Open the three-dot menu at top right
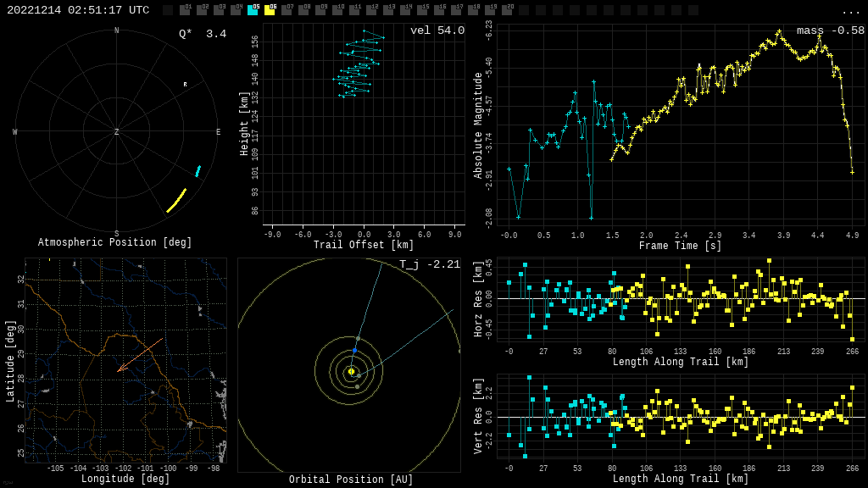Image resolution: width=868 pixels, height=488 pixels. (x=850, y=11)
